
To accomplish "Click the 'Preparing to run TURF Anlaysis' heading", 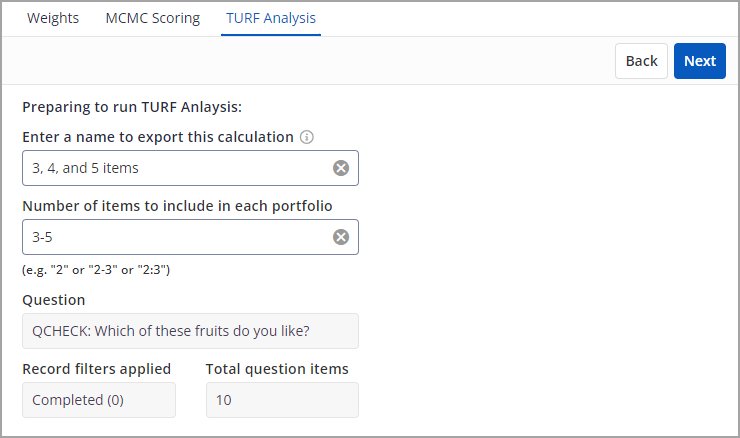I will [132, 107].
